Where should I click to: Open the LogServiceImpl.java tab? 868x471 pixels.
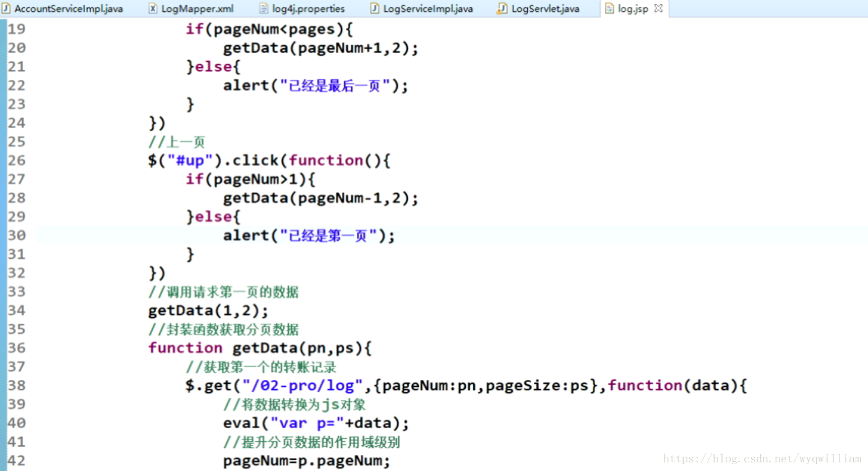click(x=422, y=9)
